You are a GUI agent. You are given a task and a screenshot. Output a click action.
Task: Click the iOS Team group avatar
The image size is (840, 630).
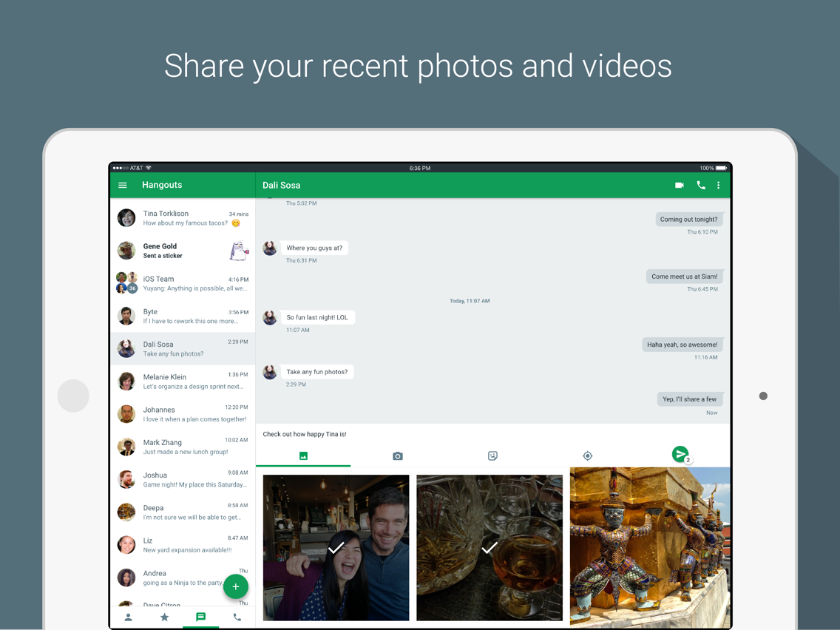126,283
